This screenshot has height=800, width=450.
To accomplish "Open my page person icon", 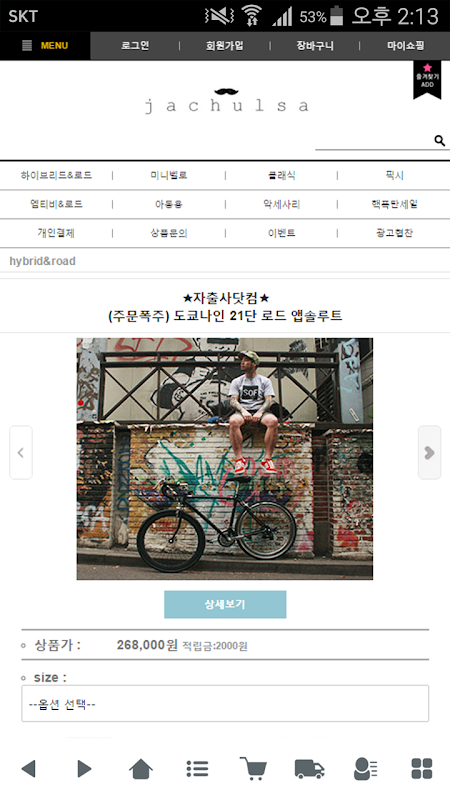I will point(365,768).
